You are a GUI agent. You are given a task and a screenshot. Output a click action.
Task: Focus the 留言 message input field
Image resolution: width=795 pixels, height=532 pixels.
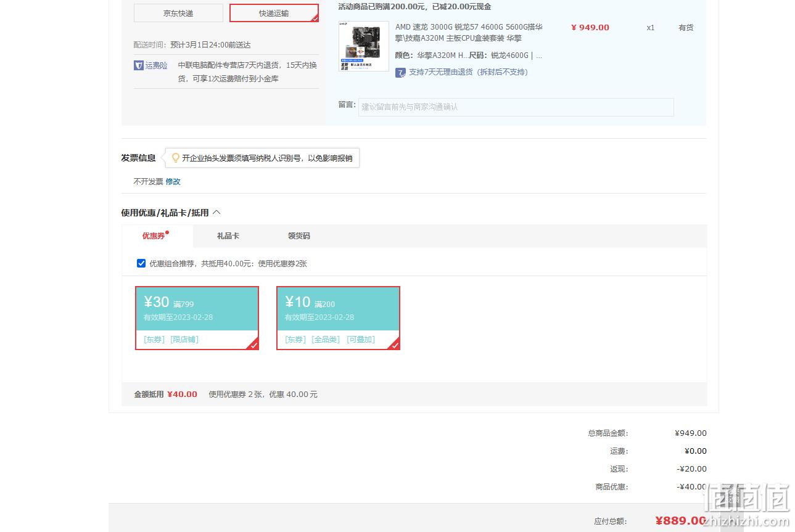coord(516,107)
